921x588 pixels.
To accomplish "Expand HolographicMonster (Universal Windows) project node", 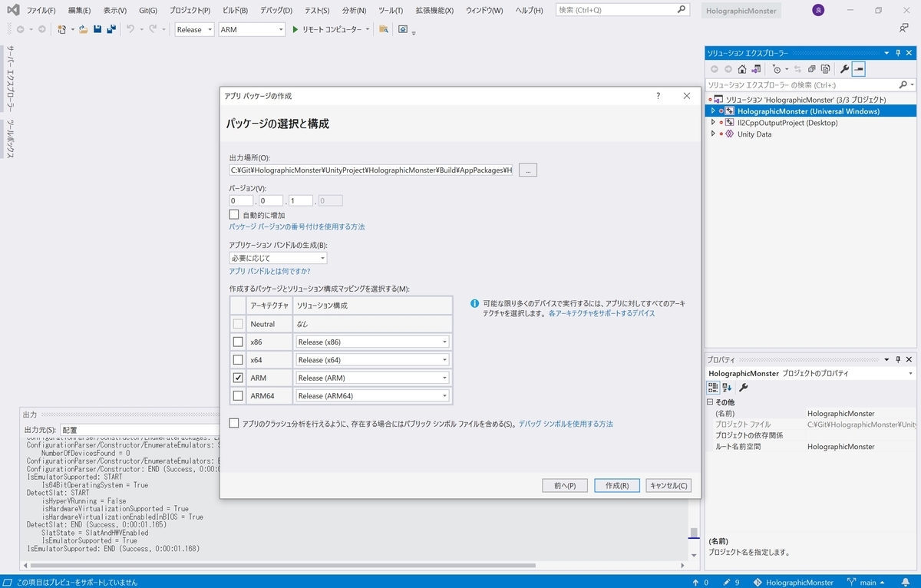I will (713, 111).
